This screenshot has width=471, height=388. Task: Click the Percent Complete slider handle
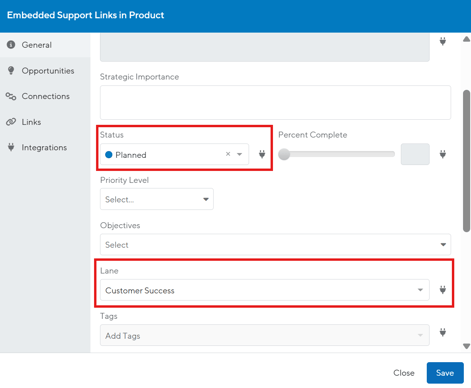(284, 154)
